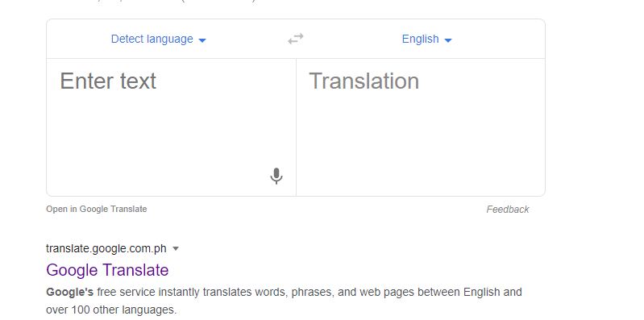
Task: Expand arrow beside translate.google.com.ph
Action: click(176, 248)
